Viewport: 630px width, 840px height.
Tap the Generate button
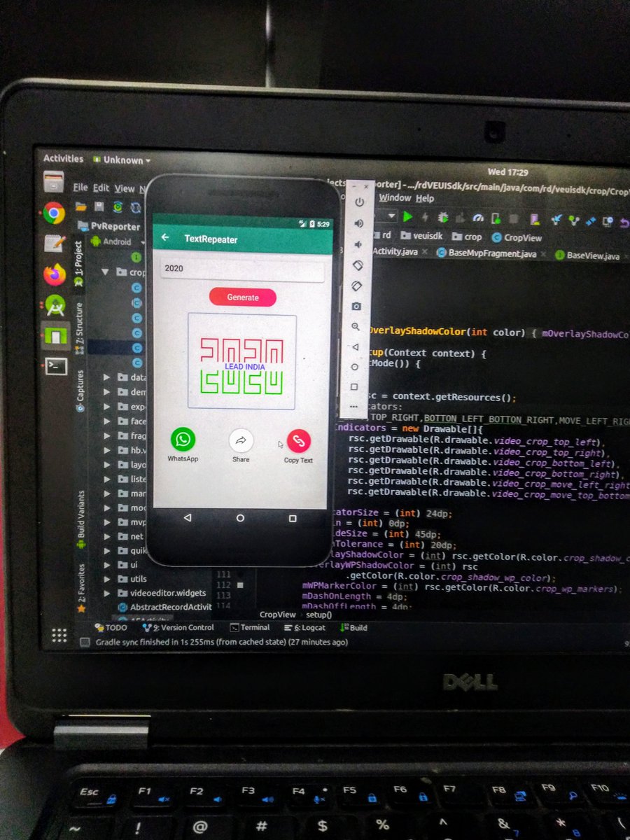[243, 297]
